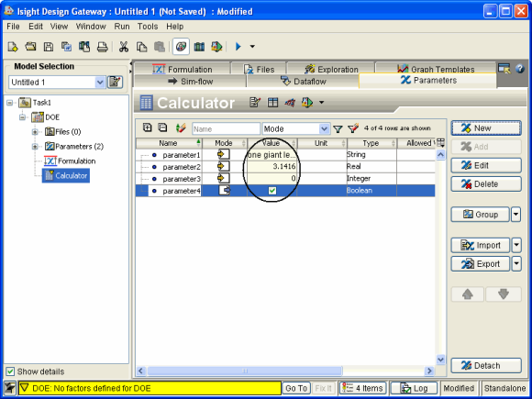
Task: Click the edit model icon beside Untitled 1
Action: point(115,83)
